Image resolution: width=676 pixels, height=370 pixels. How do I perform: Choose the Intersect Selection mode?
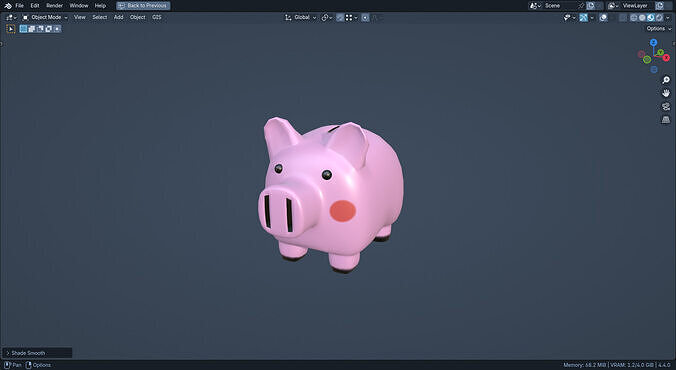(57, 29)
